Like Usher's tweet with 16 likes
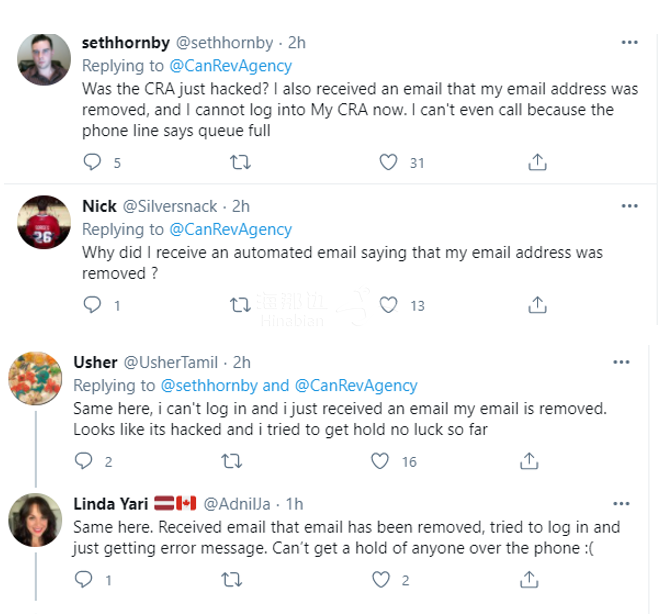Screen dimensions: 658x614 coord(380,460)
